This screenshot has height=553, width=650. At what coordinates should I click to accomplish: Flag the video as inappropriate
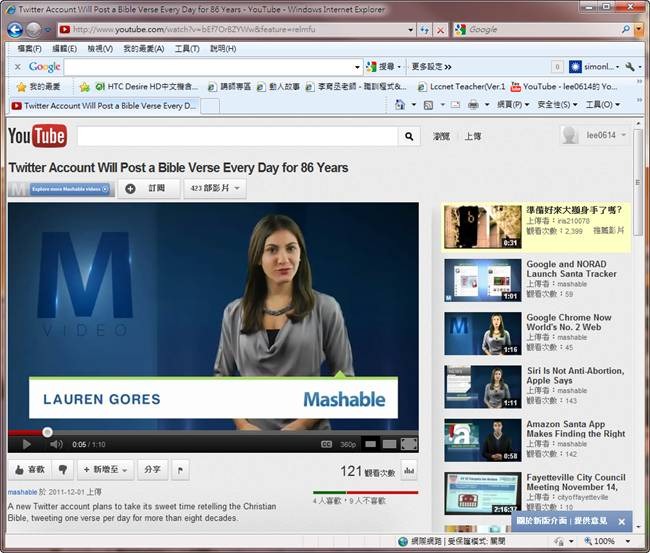coord(180,469)
